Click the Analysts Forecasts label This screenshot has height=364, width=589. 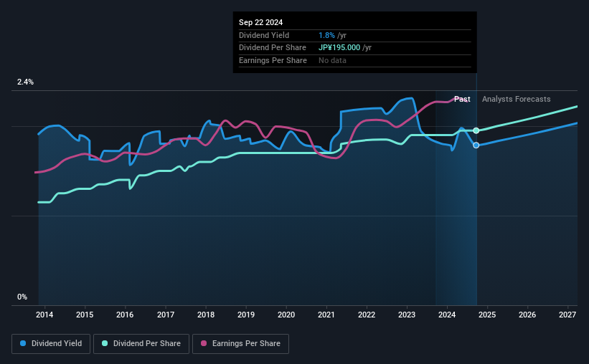pyautogui.click(x=516, y=99)
